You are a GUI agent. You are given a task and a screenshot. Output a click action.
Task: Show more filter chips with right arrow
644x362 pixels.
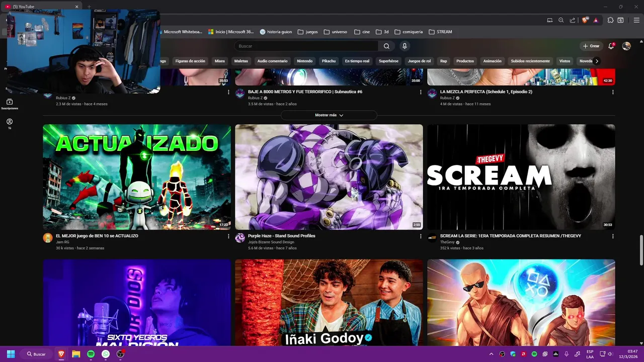click(597, 61)
